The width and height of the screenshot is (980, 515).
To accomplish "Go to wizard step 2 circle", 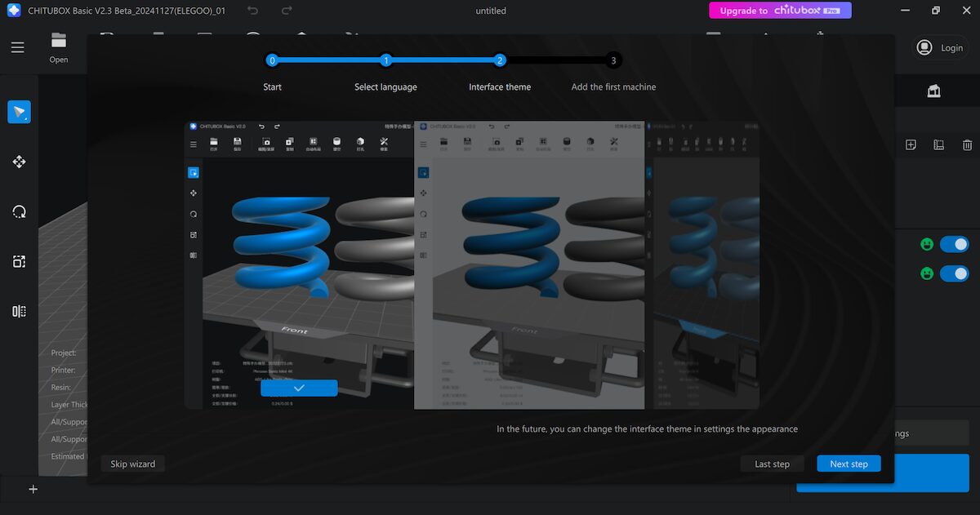I will point(500,60).
